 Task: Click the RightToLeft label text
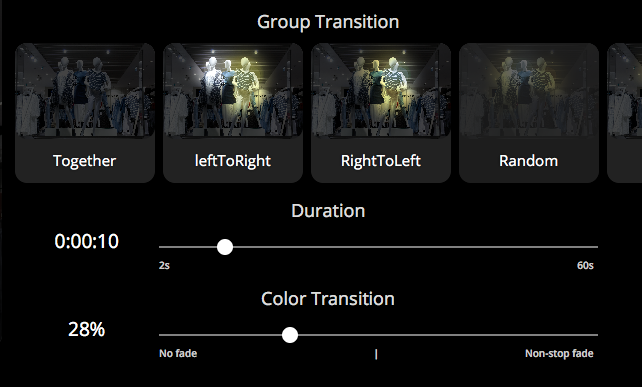(381, 161)
